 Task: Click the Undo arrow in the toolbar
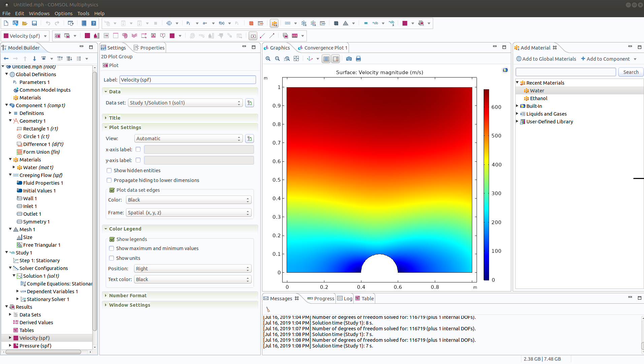[x=48, y=23]
